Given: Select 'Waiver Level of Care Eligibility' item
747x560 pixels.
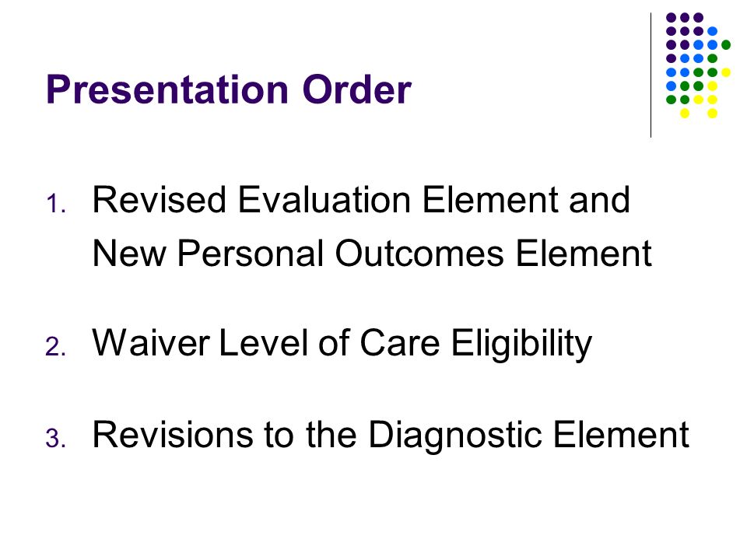Looking at the screenshot, I should click(x=342, y=345).
